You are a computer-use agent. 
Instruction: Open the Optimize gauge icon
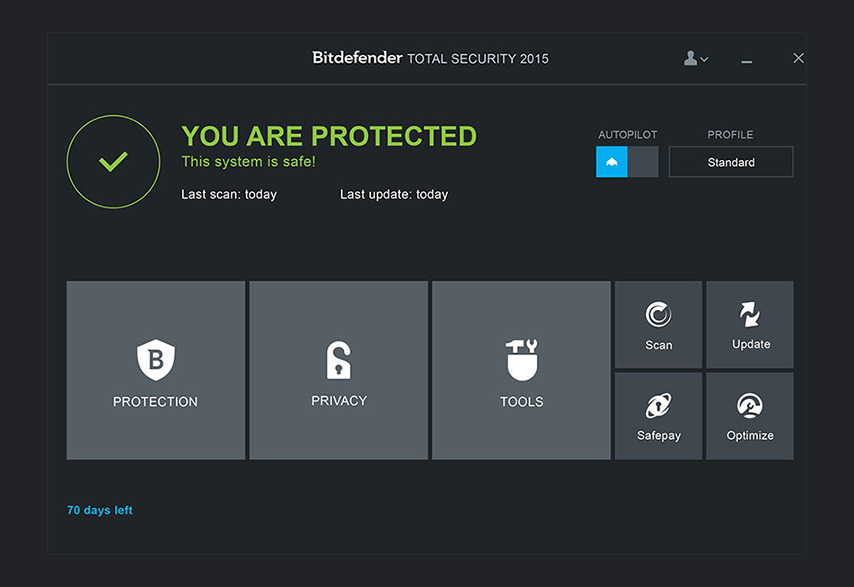point(750,406)
